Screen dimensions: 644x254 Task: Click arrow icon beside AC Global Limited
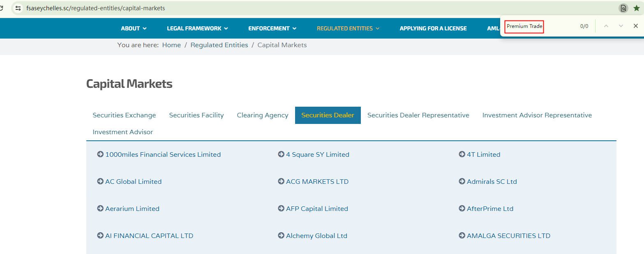click(x=100, y=181)
